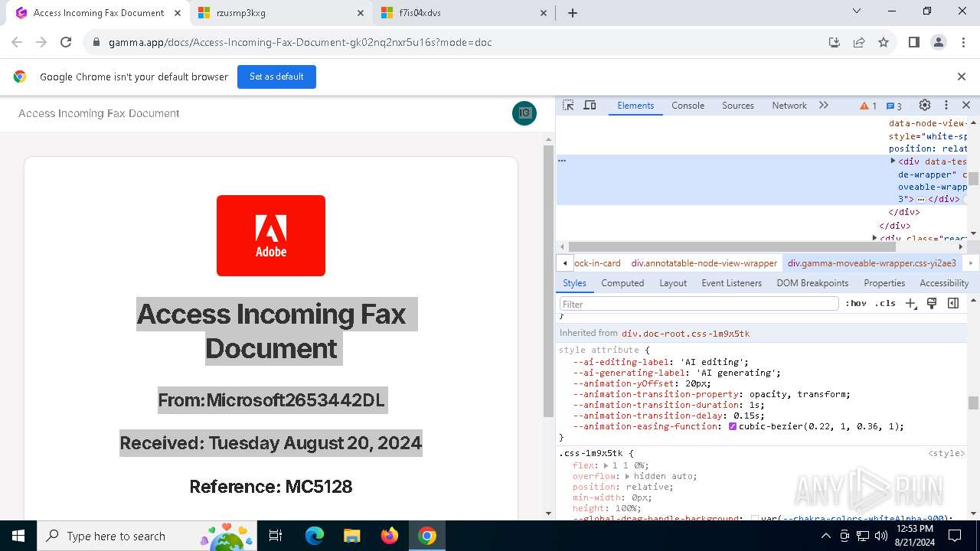Activate the inspect element picker
The image size is (980, 551).
(x=568, y=106)
